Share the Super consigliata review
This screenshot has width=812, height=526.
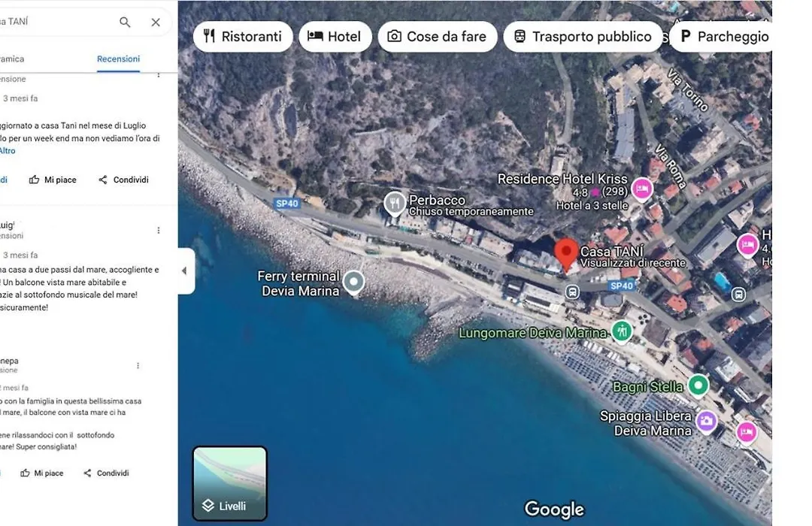[106, 473]
